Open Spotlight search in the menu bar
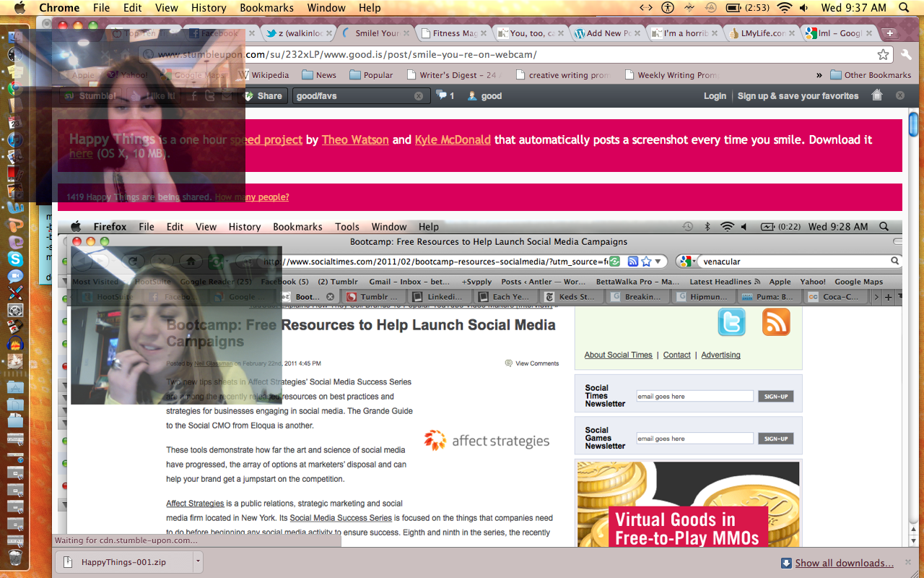Screen dimensions: 924x578 point(904,8)
